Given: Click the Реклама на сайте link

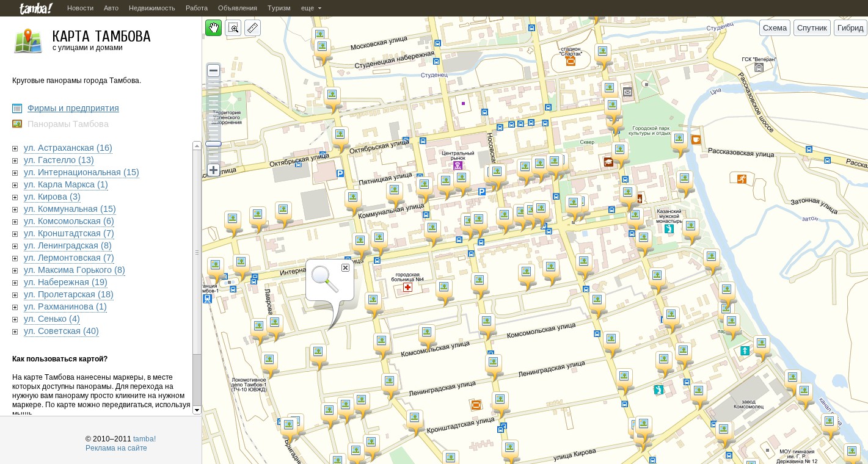Looking at the screenshot, I should [116, 448].
